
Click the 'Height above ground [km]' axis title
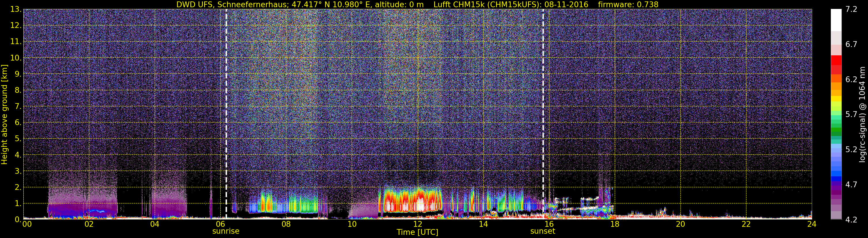[4, 114]
